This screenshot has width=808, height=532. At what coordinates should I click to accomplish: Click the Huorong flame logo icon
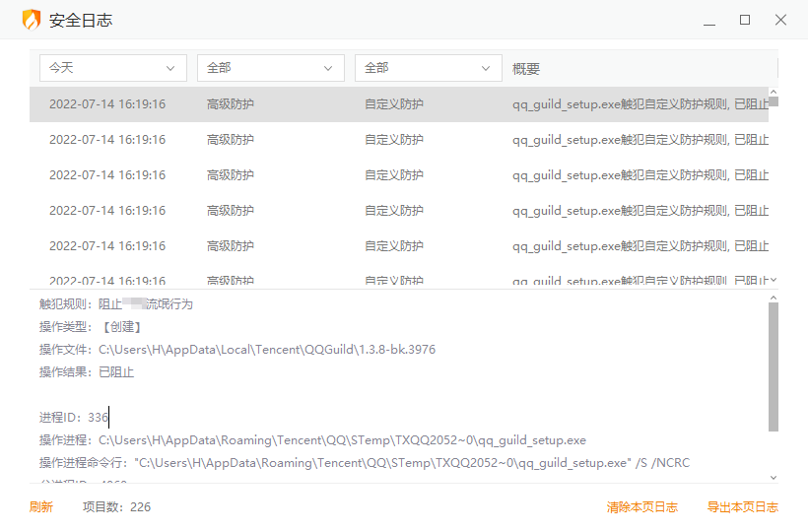[32, 20]
